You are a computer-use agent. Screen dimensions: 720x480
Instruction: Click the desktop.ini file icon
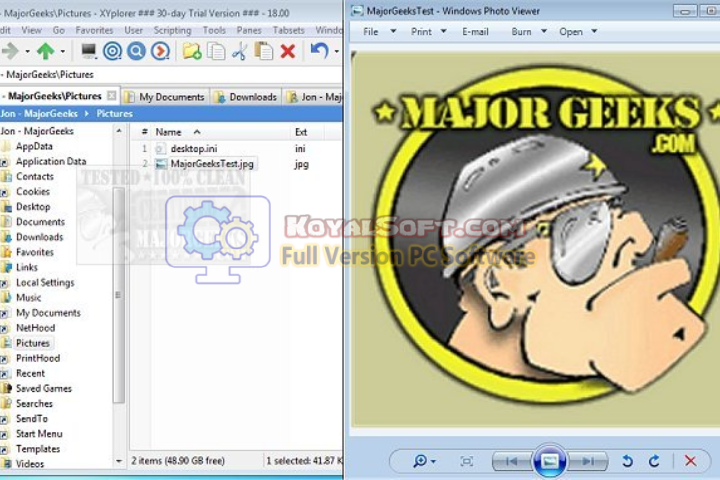pos(160,148)
